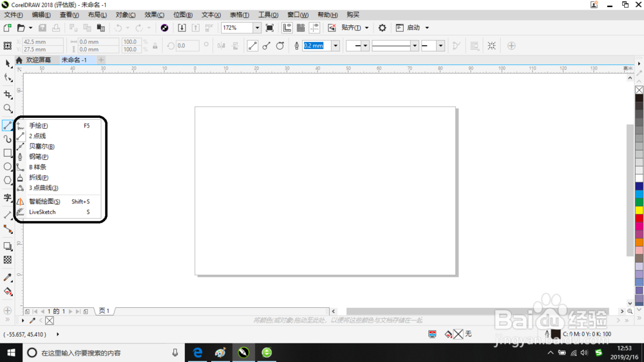Viewport: 644px width, 362px height.
Task: Choose LiveSketch from the flyout
Action: pos(58,212)
